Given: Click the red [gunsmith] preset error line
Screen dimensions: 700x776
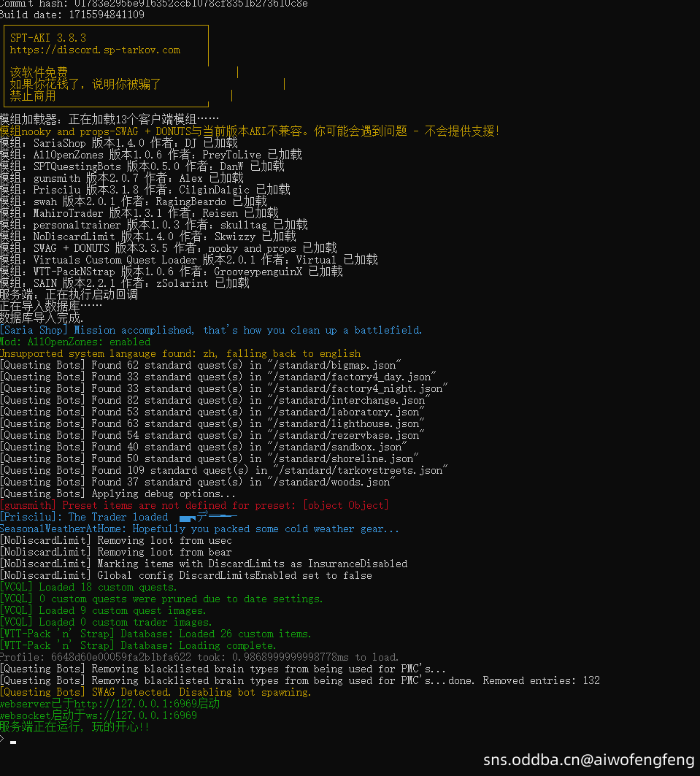Looking at the screenshot, I should (x=194, y=505).
